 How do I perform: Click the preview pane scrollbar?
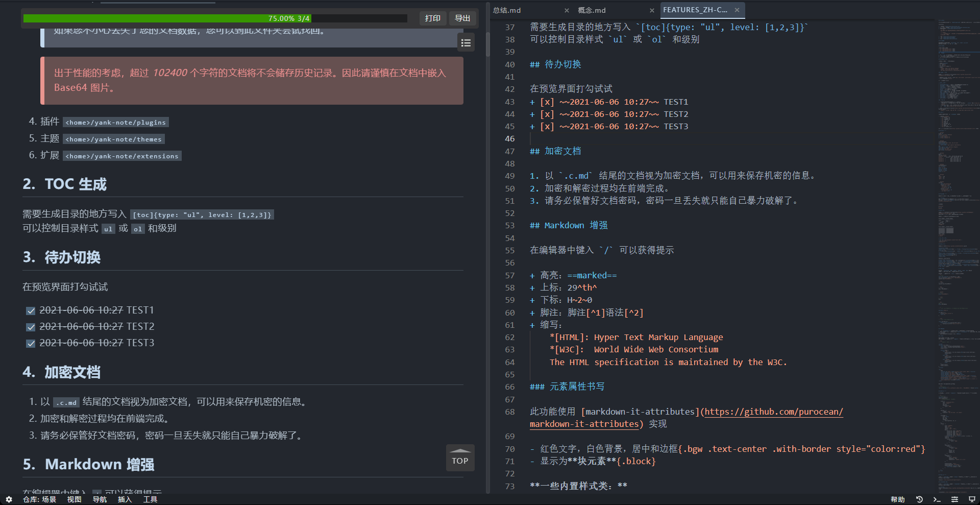[x=488, y=45]
